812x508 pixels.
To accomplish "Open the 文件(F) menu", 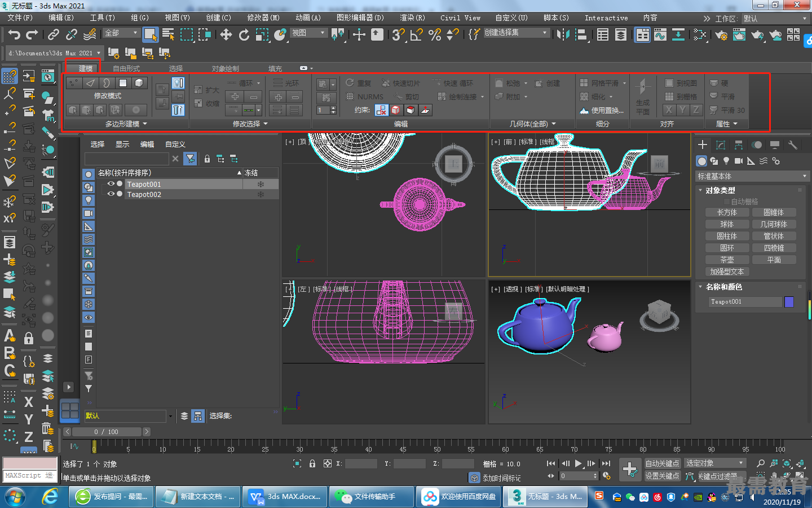I will [20, 18].
